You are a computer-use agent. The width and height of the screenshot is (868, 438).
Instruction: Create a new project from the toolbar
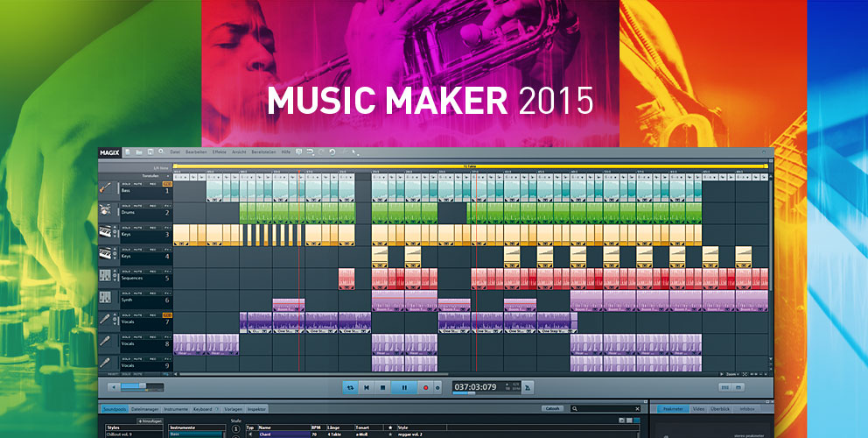pyautogui.click(x=128, y=152)
